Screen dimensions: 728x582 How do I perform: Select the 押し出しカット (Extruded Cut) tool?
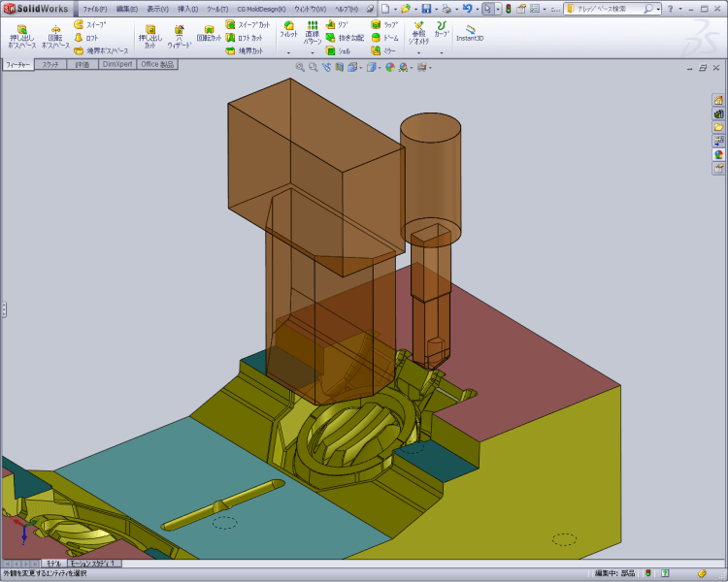(x=149, y=36)
